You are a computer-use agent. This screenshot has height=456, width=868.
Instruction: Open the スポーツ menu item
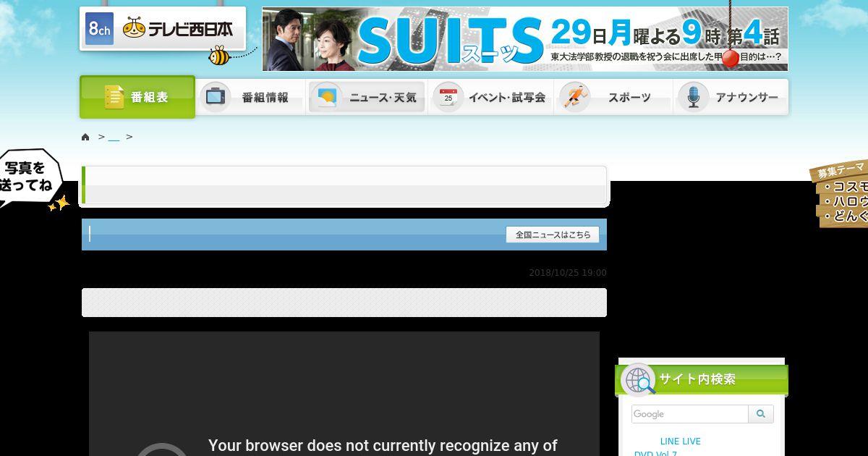[613, 97]
